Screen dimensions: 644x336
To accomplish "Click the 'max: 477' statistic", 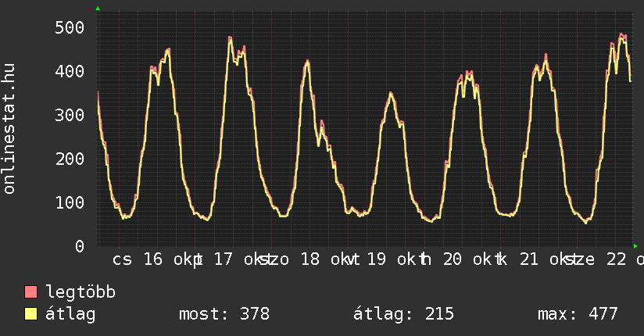I will pos(578,314).
